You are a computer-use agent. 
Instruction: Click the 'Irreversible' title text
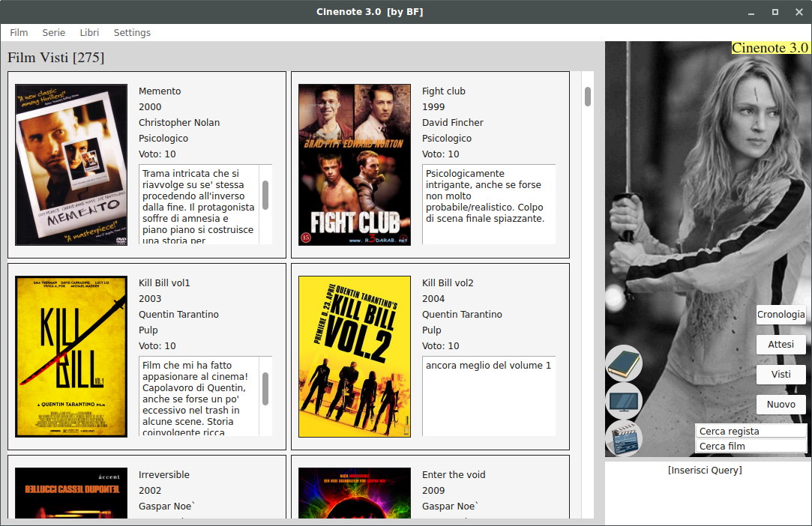coord(164,475)
